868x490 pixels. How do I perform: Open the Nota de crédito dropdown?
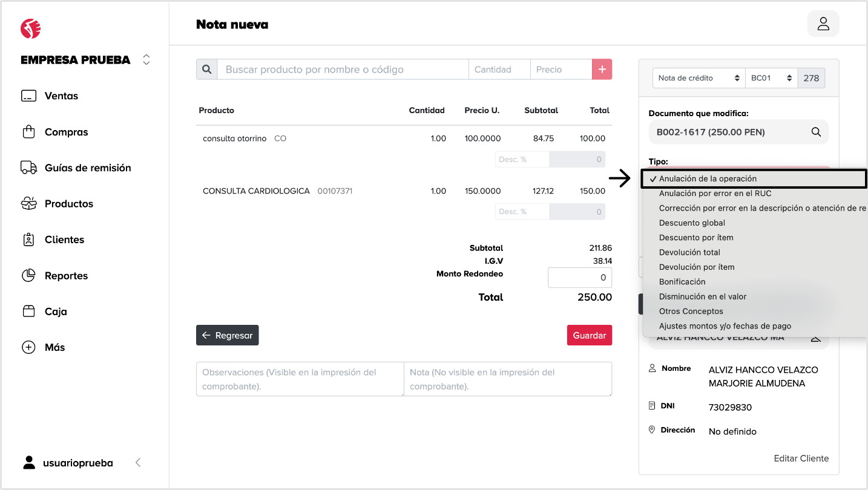tap(699, 78)
